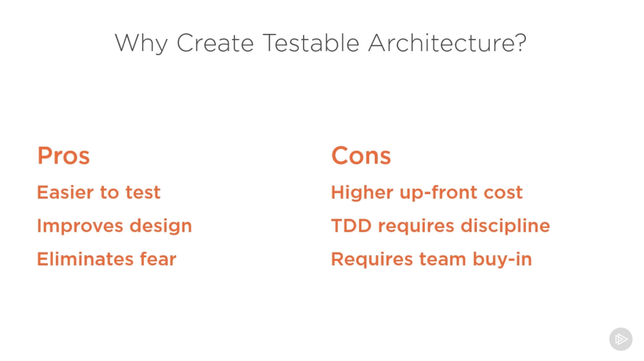The width and height of the screenshot is (644, 361).
Task: Click the 'Eliminates fear' pro item
Action: (106, 258)
